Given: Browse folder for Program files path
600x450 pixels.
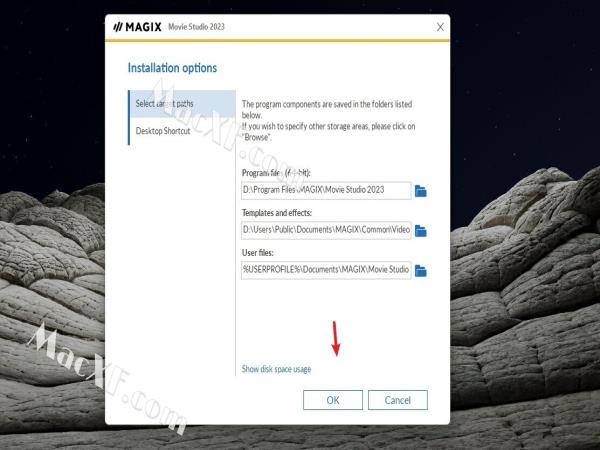Looking at the screenshot, I should coord(421,191).
